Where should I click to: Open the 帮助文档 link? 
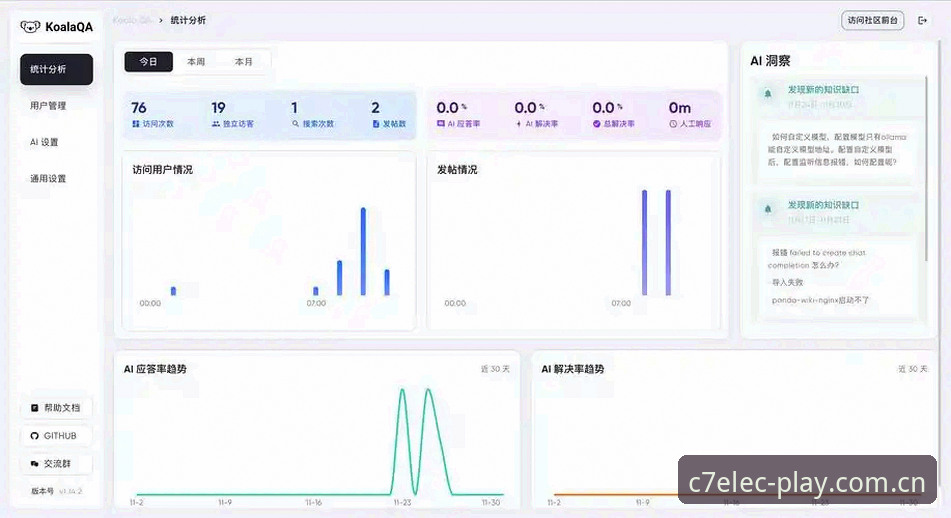point(56,408)
